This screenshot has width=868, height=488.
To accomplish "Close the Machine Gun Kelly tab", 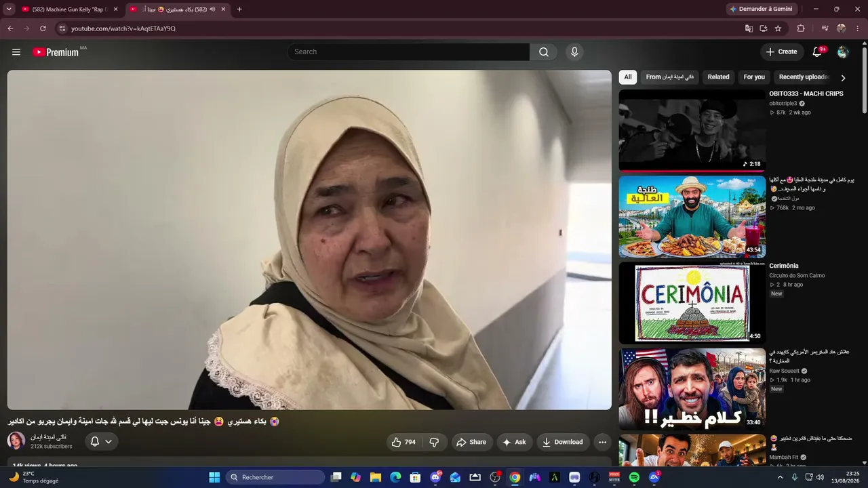I will pos(116,9).
